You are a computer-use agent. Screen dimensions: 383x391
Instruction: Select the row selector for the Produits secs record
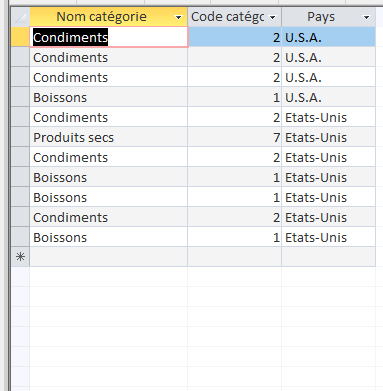coord(20,137)
